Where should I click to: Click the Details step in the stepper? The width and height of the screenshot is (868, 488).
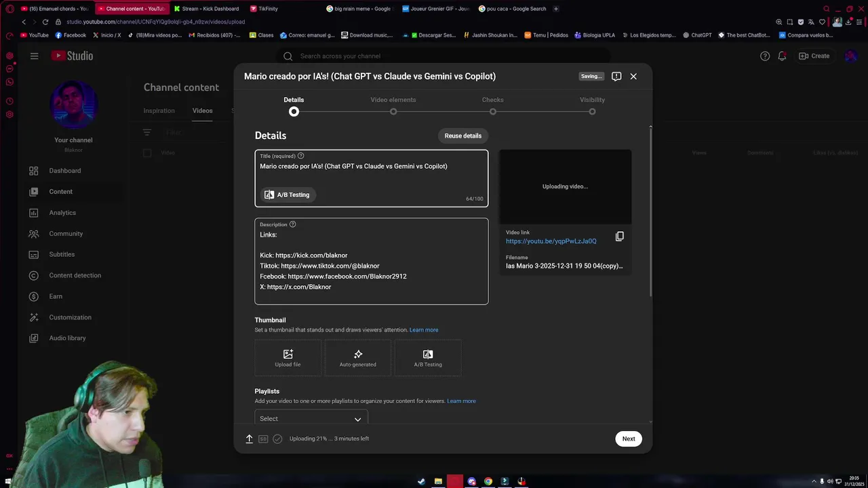(294, 104)
